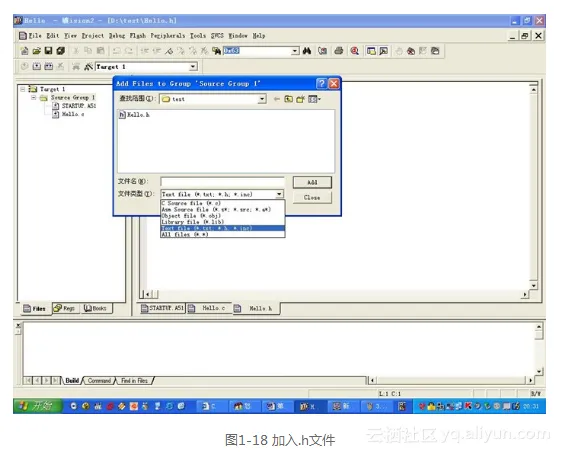Open the Edit menu
561x454 pixels.
53,35
